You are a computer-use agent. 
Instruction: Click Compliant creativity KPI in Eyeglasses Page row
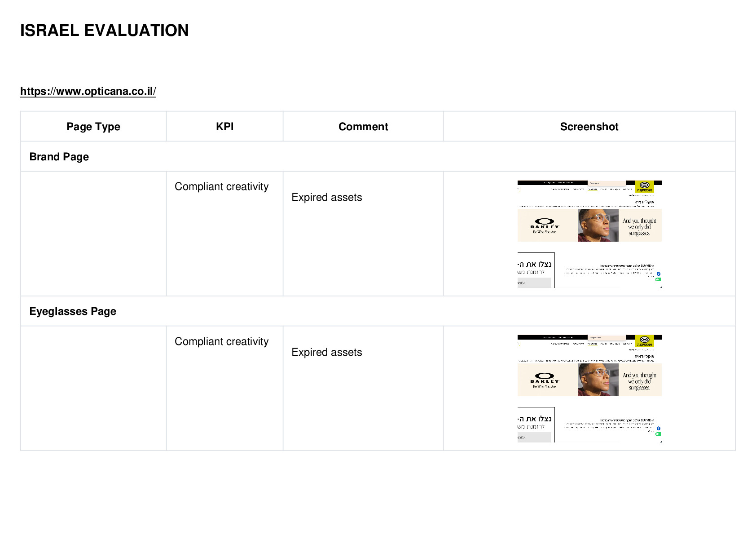pos(222,341)
